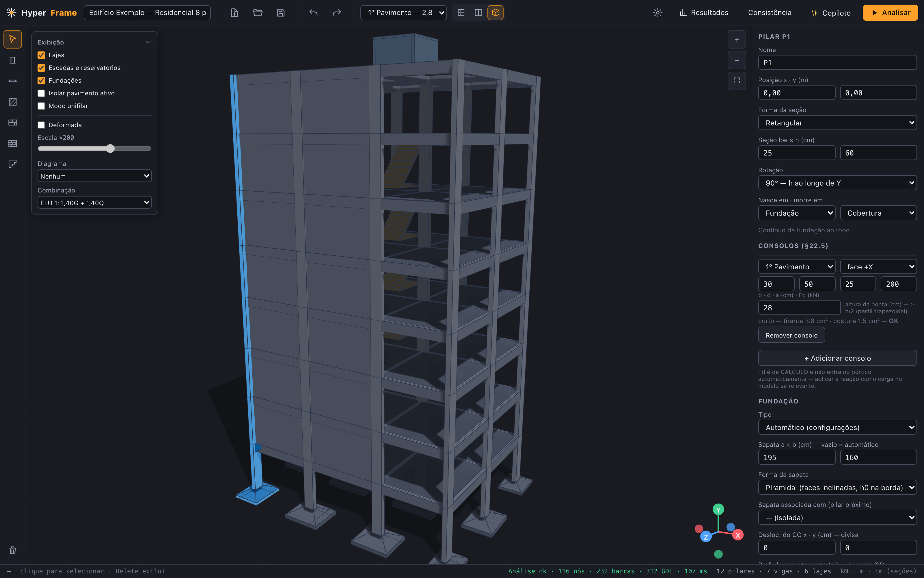924x578 pixels.
Task: Switch to split view layout
Action: pyautogui.click(x=478, y=13)
